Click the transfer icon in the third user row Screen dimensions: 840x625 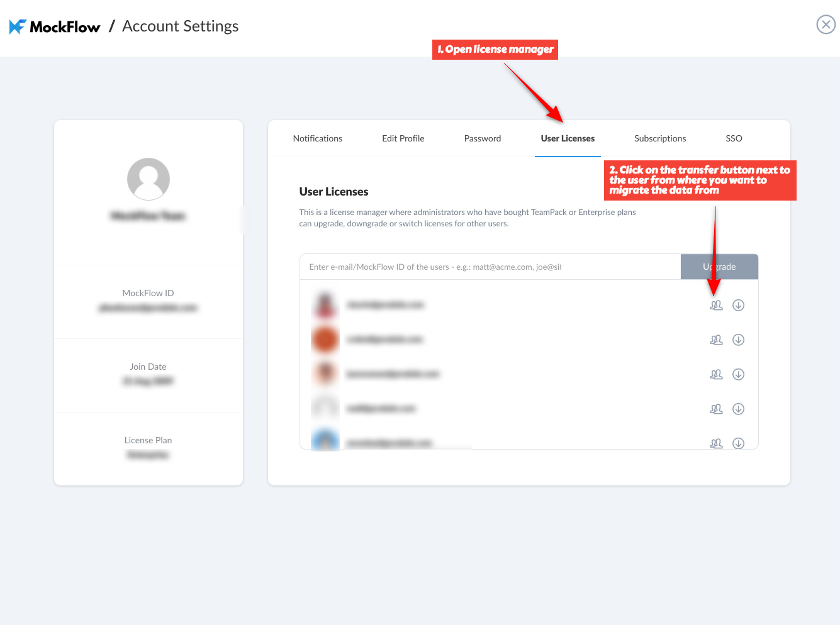point(716,374)
